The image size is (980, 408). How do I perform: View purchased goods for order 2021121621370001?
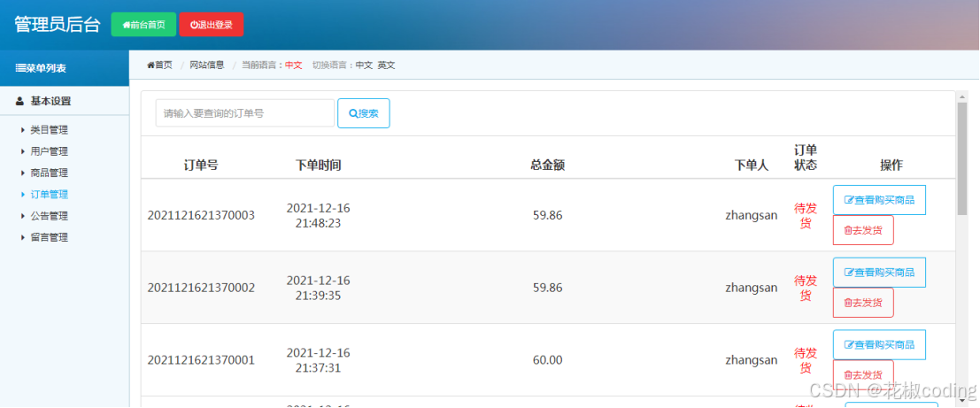879,345
